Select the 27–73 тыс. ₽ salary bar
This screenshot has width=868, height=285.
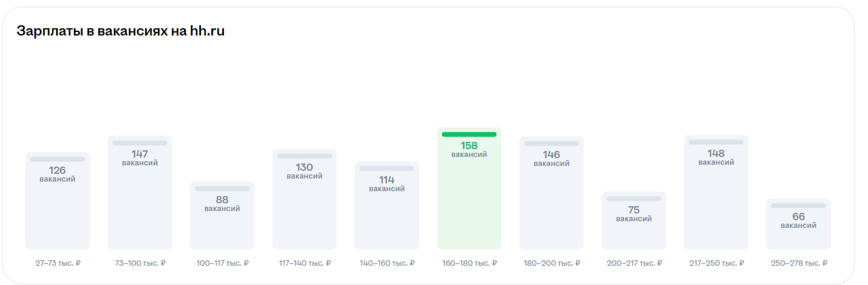[57, 201]
